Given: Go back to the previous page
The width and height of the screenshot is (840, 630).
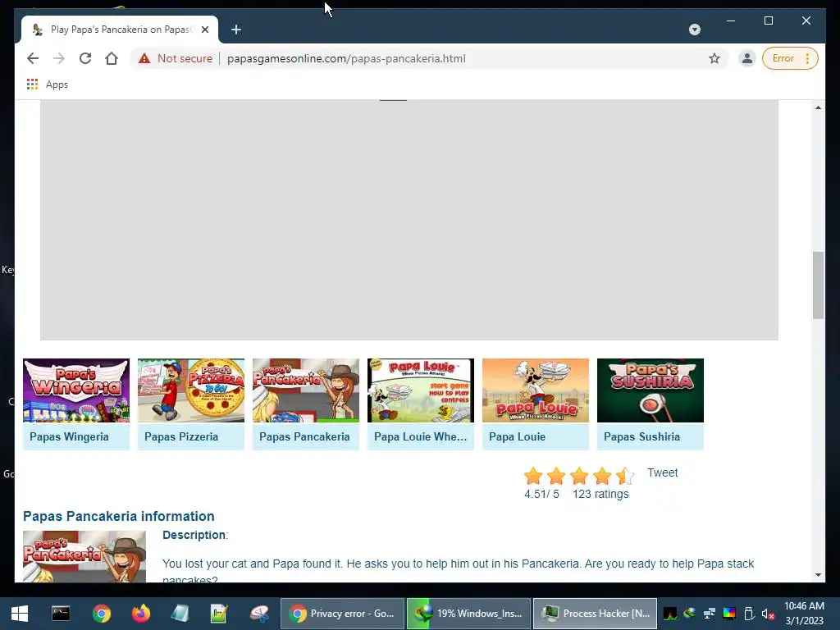Looking at the screenshot, I should pyautogui.click(x=33, y=58).
